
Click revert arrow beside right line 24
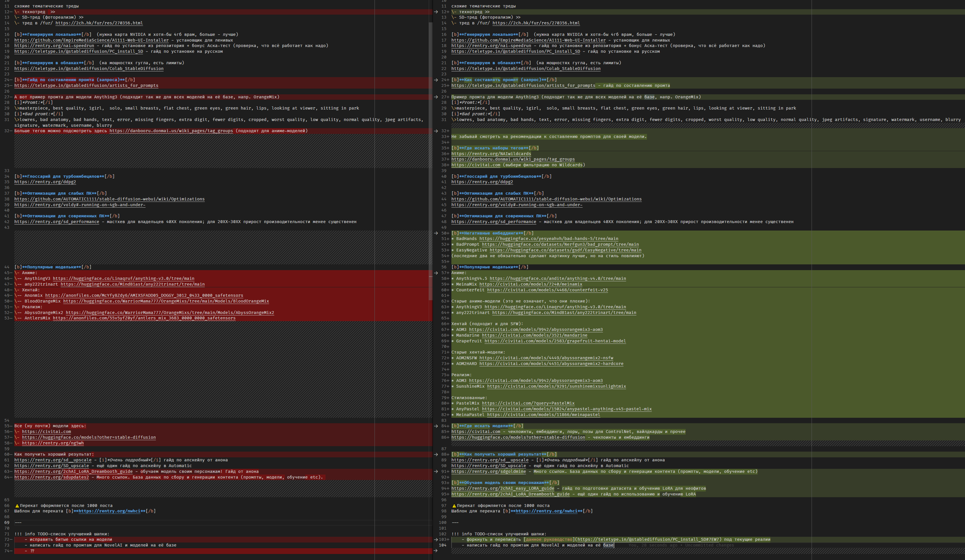436,80
